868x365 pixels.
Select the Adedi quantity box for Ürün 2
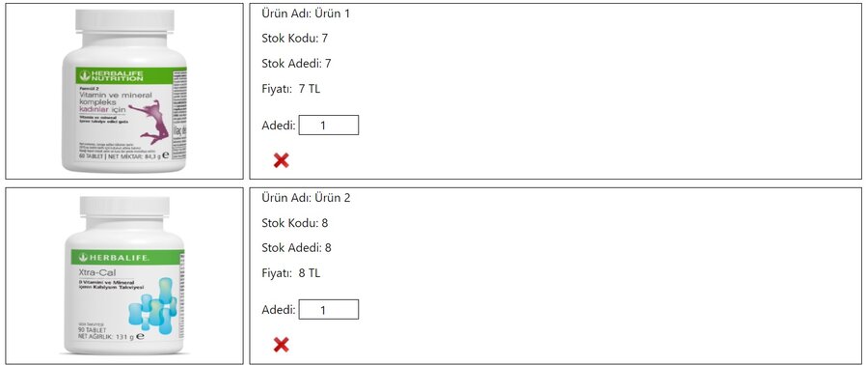pyautogui.click(x=329, y=310)
